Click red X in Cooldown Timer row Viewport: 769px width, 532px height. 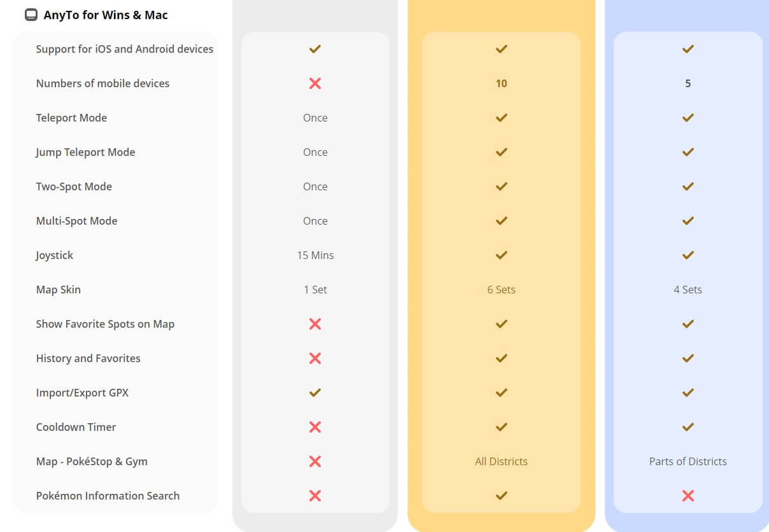(314, 427)
